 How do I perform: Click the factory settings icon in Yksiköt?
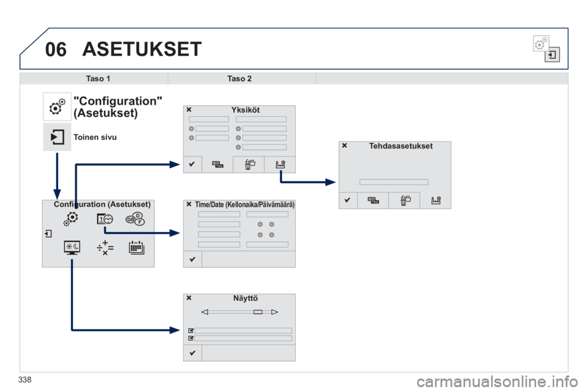280,164
